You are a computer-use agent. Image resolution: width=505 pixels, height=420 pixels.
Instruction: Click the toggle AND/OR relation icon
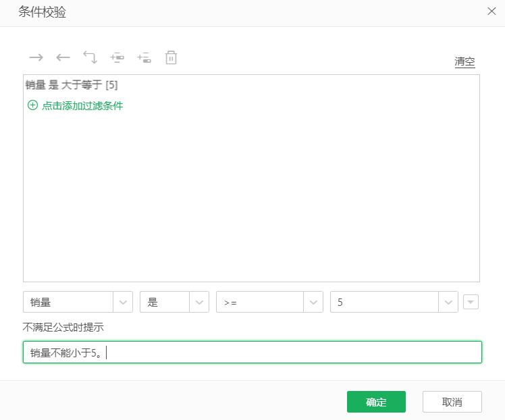[90, 57]
